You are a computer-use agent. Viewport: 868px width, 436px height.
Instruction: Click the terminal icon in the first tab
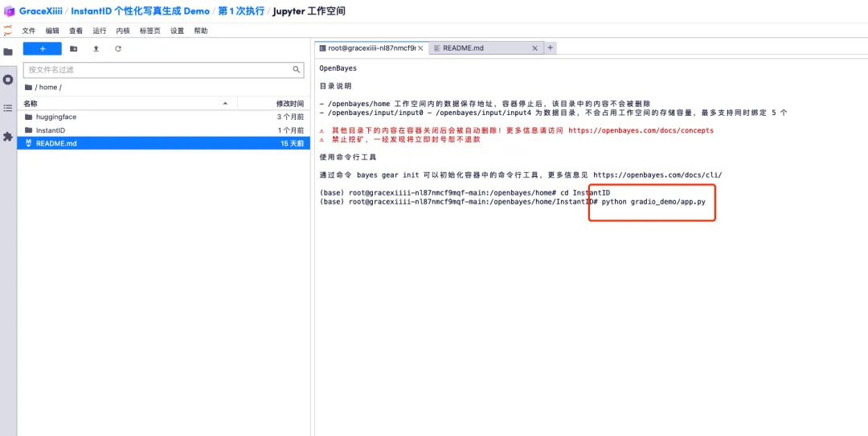[x=322, y=48]
